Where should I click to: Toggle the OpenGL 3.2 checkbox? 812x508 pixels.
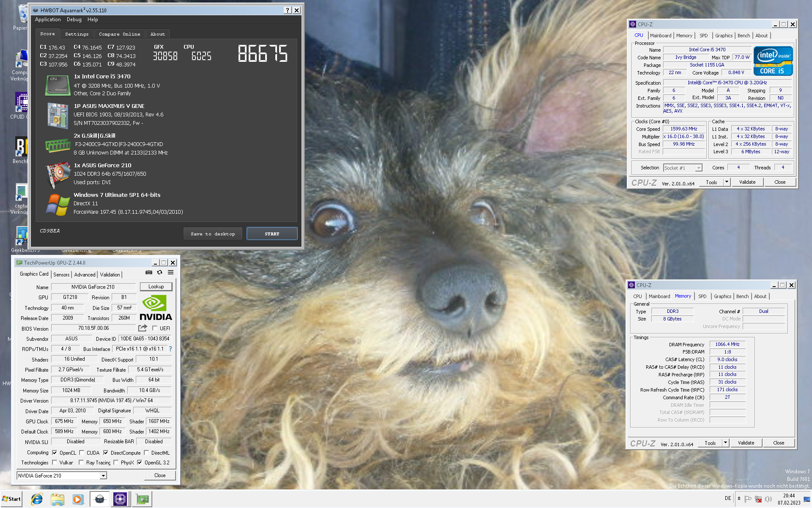[140, 462]
